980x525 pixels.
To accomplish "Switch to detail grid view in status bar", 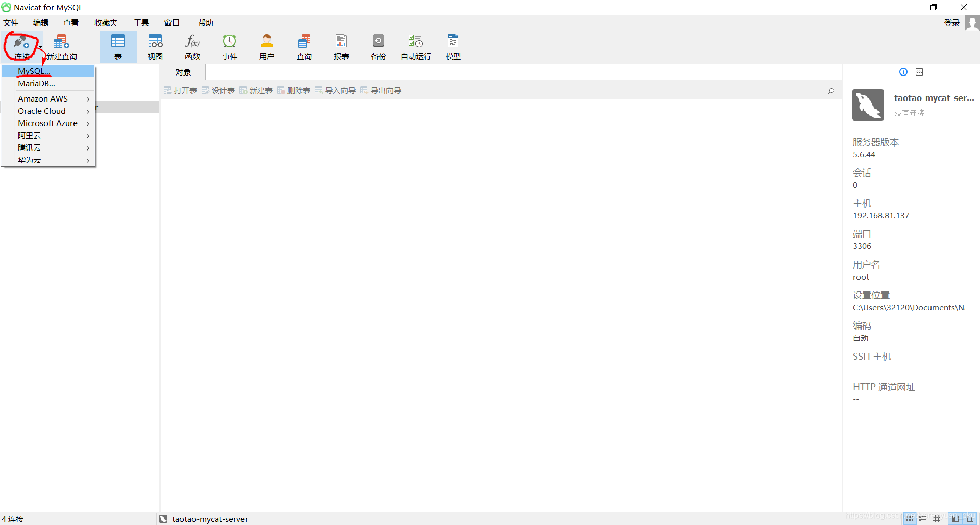I will pyautogui.click(x=936, y=518).
